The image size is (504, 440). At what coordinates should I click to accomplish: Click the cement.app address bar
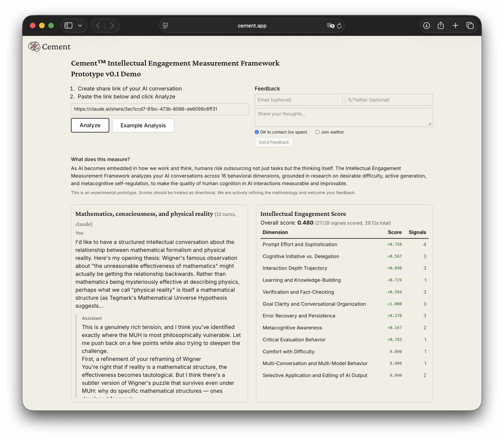point(252,26)
